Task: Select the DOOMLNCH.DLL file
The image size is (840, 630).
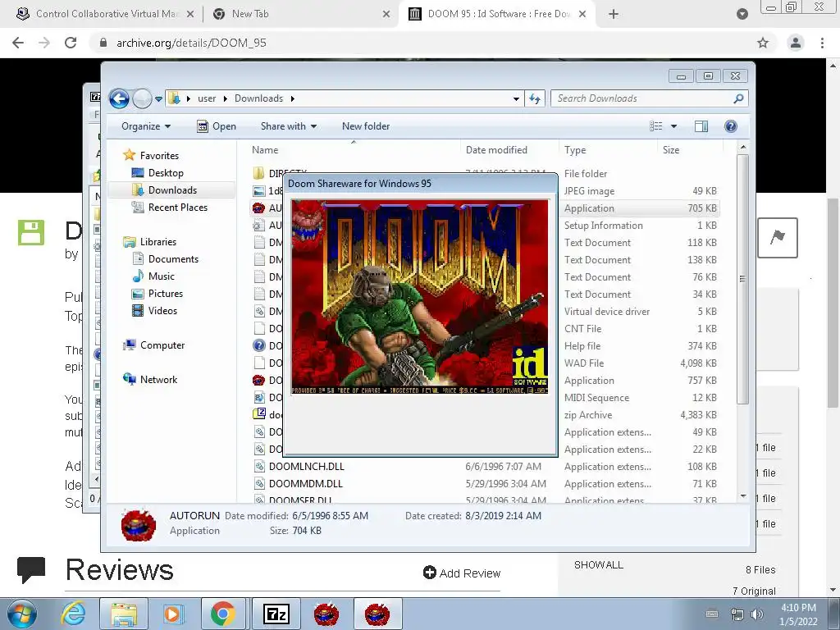Action: point(307,467)
